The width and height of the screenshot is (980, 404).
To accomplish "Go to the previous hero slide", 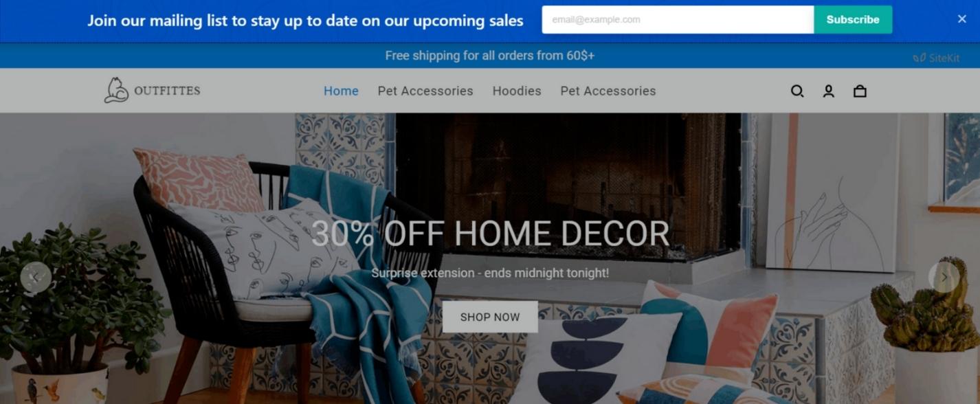I will pos(36,278).
